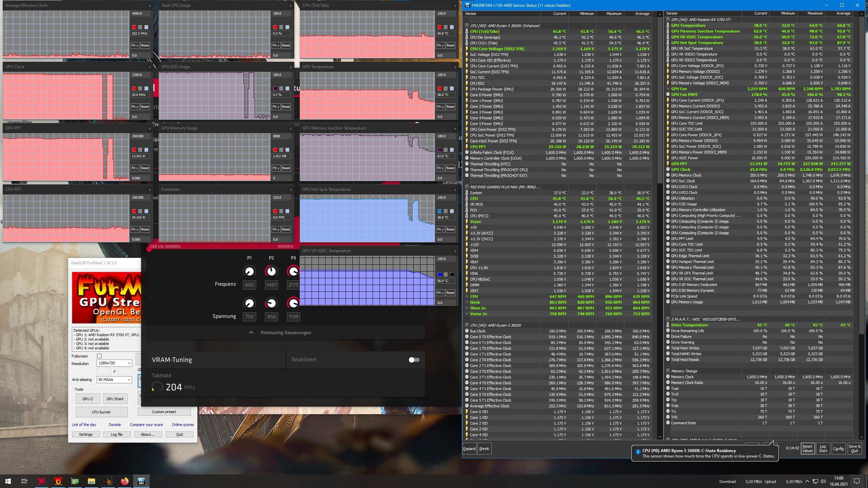Open HWiNFO Config
868x488 pixels.
click(x=838, y=449)
